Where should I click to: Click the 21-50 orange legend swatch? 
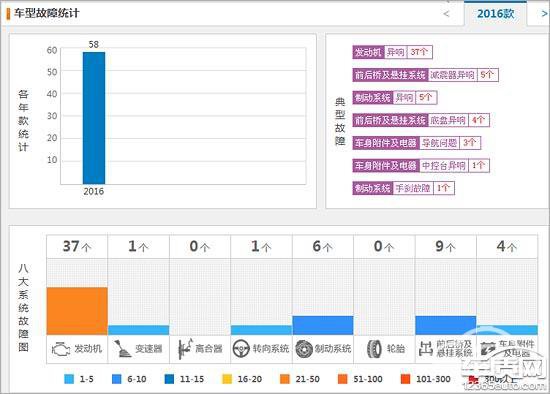285,379
